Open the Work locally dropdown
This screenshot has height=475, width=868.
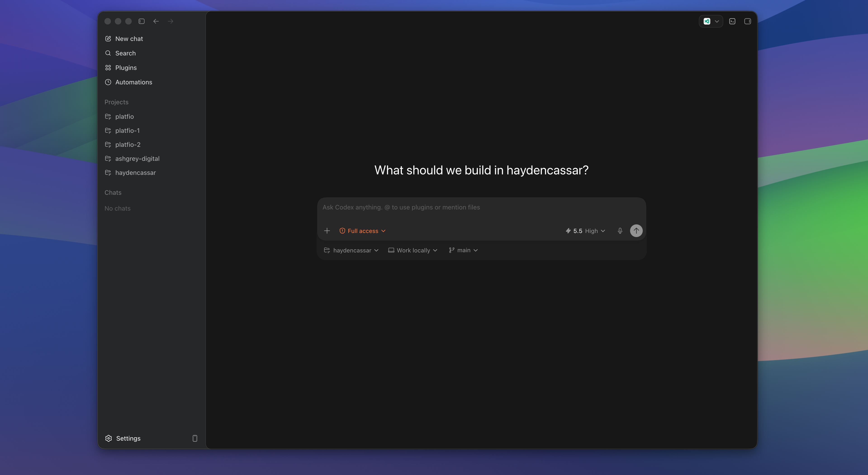coord(413,250)
